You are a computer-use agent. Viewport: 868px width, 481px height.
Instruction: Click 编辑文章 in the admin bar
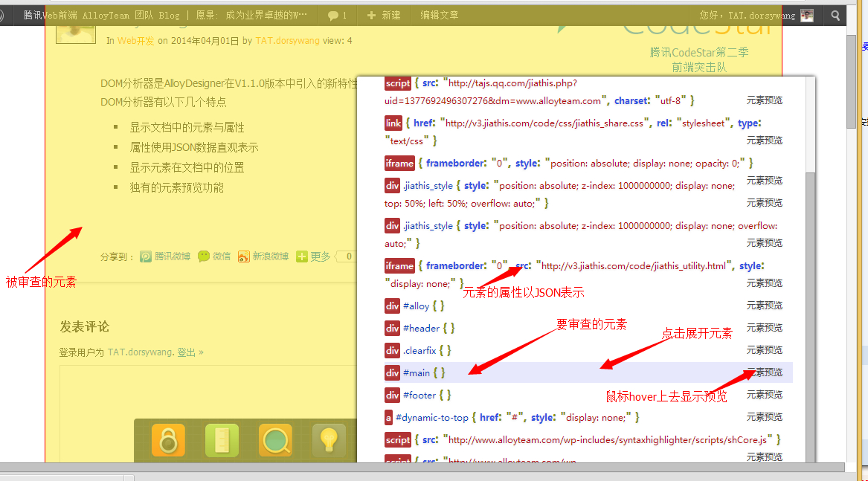click(x=439, y=15)
